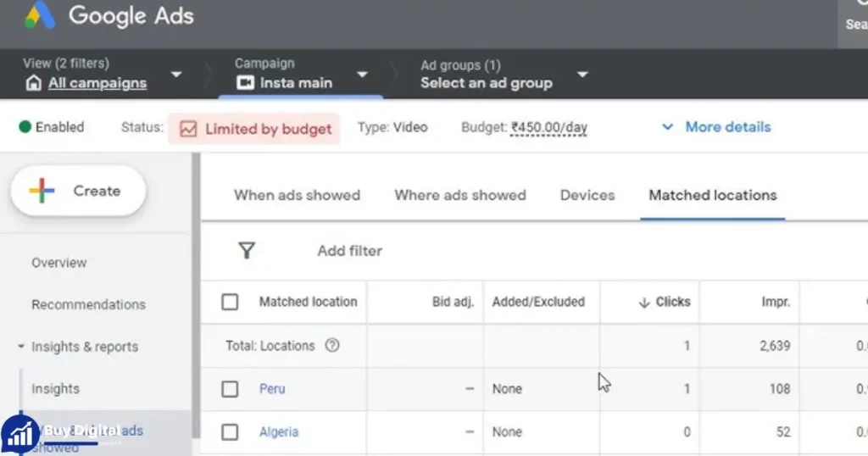Collapse the Insights & reports section
The height and width of the screenshot is (456, 868).
pyautogui.click(x=20, y=347)
